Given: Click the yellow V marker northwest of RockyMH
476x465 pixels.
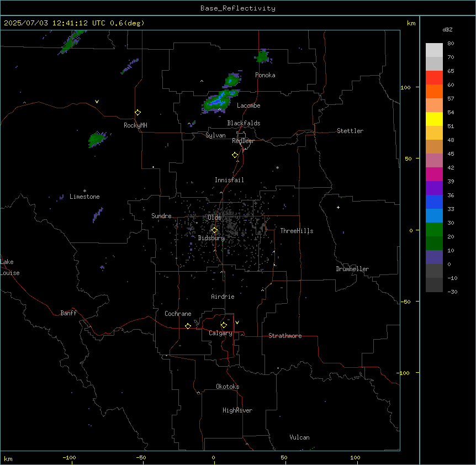Looking at the screenshot, I should (x=97, y=102).
